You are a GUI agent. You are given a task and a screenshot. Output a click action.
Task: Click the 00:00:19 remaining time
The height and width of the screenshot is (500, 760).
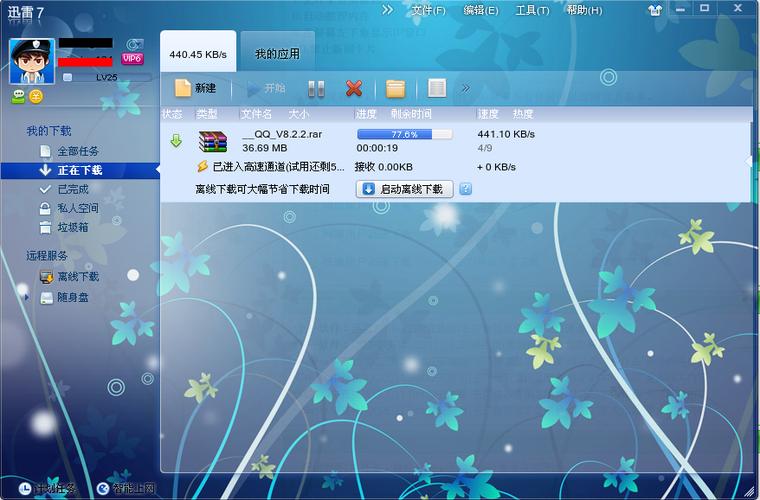377,148
